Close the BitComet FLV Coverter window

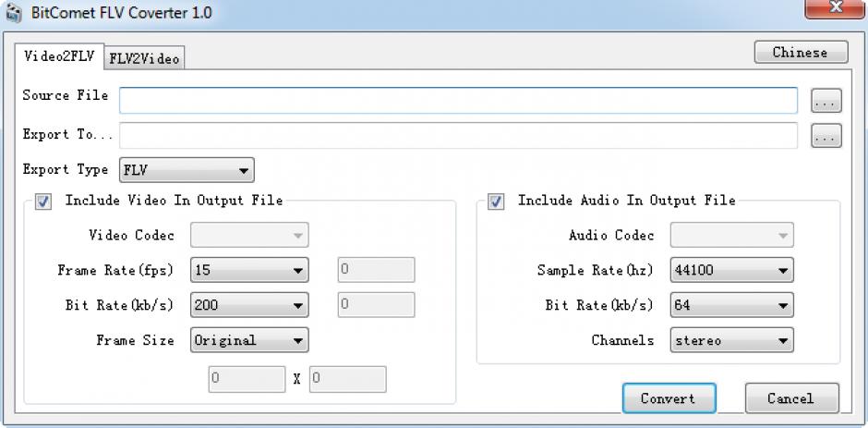834,8
